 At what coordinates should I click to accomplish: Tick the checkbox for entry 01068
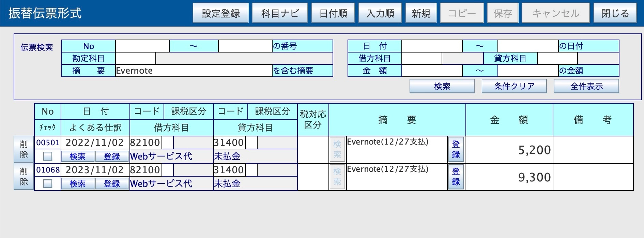click(x=48, y=183)
